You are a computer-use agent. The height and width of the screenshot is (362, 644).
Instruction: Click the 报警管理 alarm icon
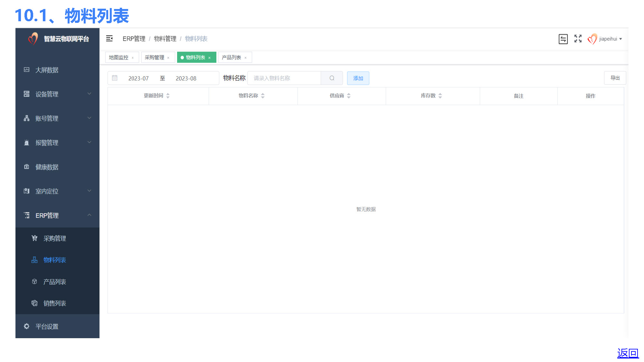[27, 143]
